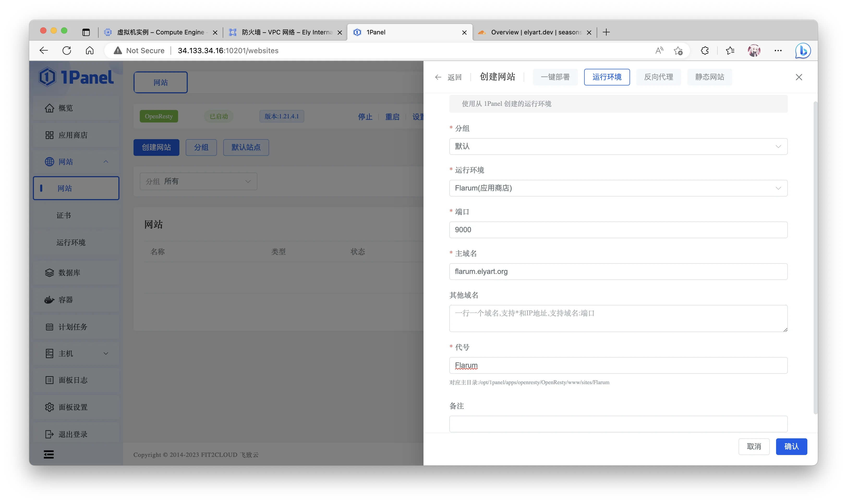Open the tab actions menu icon
The width and height of the screenshot is (847, 504).
point(86,32)
